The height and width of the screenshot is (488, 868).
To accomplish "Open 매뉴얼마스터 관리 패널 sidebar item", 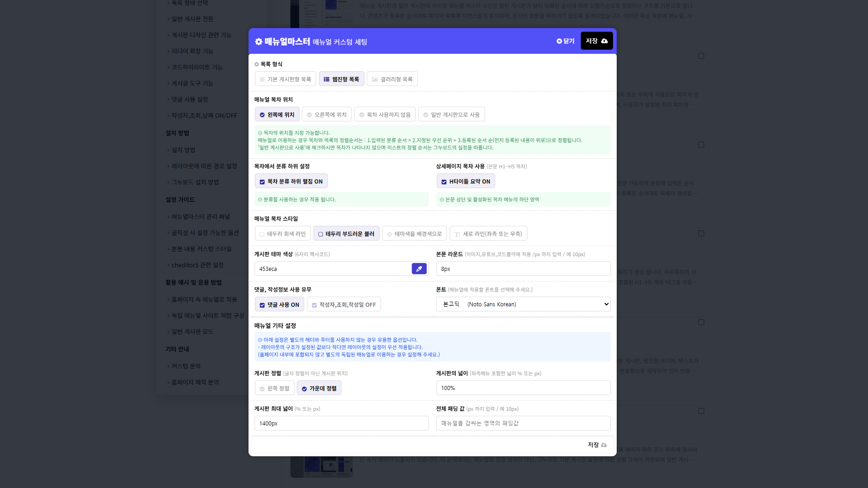I will coord(201,217).
